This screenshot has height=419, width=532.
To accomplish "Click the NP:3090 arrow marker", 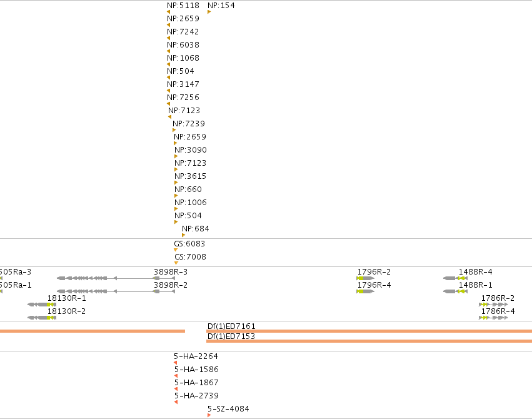I will click(x=176, y=157).
